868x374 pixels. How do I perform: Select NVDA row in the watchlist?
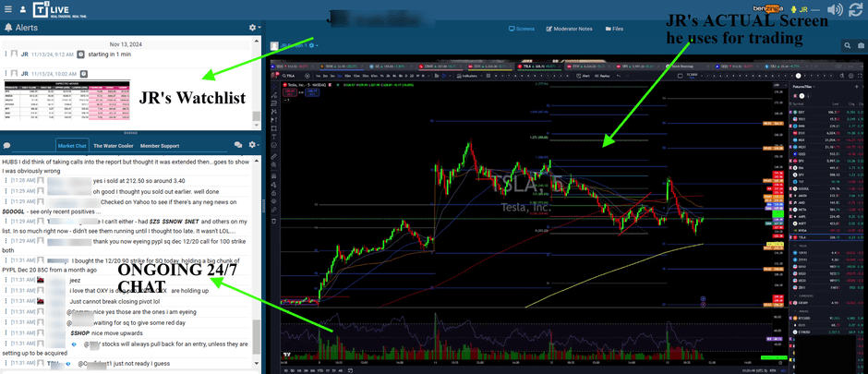827,231
